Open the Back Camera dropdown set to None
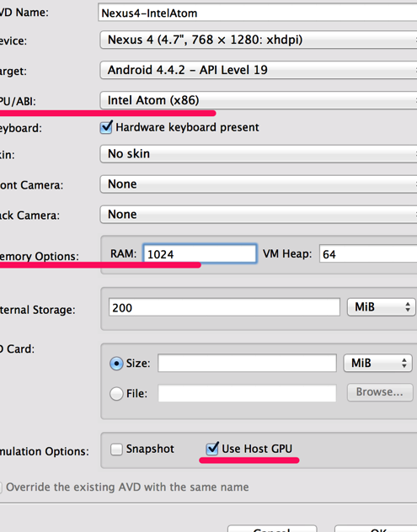 [x=259, y=214]
